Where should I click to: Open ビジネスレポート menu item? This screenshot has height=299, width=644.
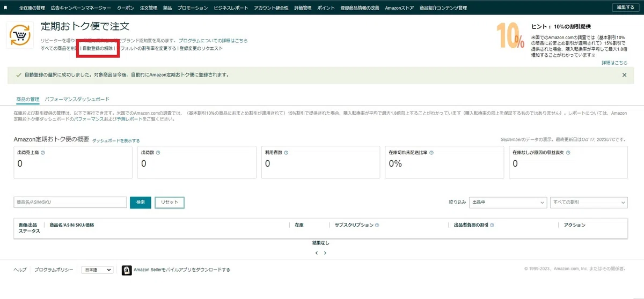(x=231, y=8)
